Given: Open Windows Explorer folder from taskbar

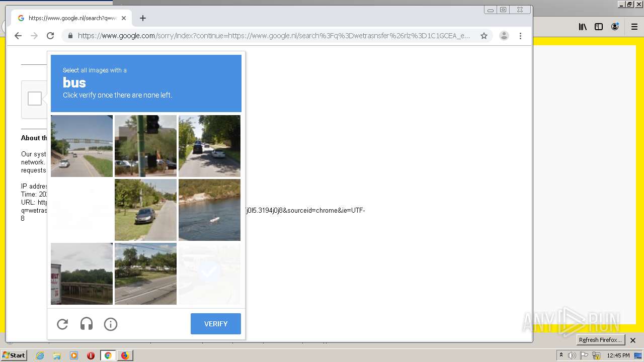Looking at the screenshot, I should pos(57,355).
